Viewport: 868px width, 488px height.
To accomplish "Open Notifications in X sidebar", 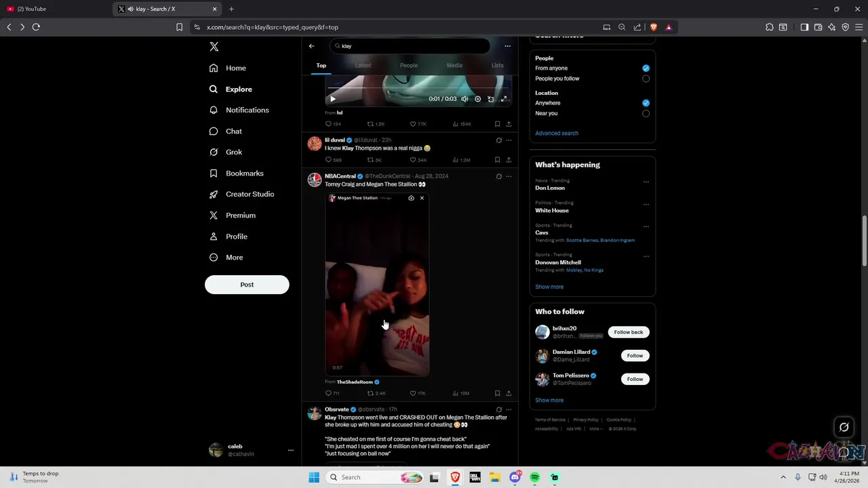I will point(239,110).
